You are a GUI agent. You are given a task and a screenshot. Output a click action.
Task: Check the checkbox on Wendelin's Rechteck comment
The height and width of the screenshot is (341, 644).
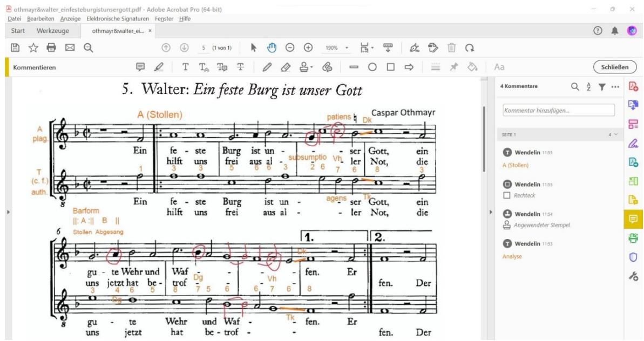507,195
